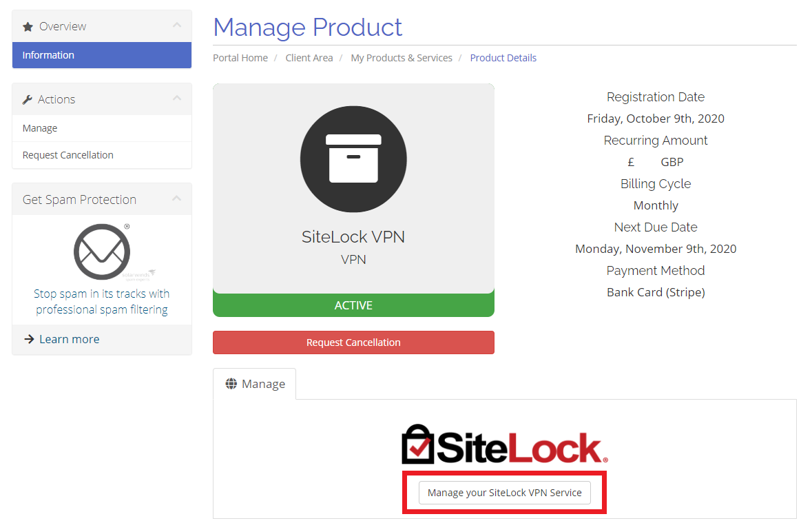The image size is (812, 532).
Task: Click the archive box product icon
Action: (353, 158)
